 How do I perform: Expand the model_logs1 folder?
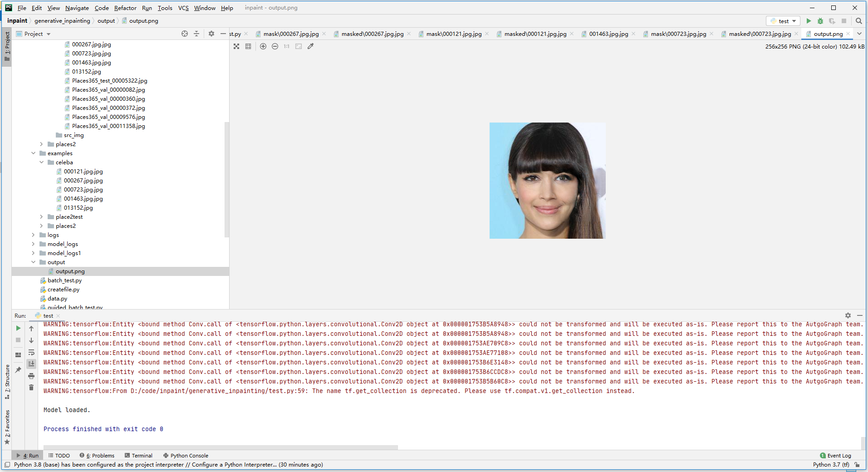[x=33, y=253]
